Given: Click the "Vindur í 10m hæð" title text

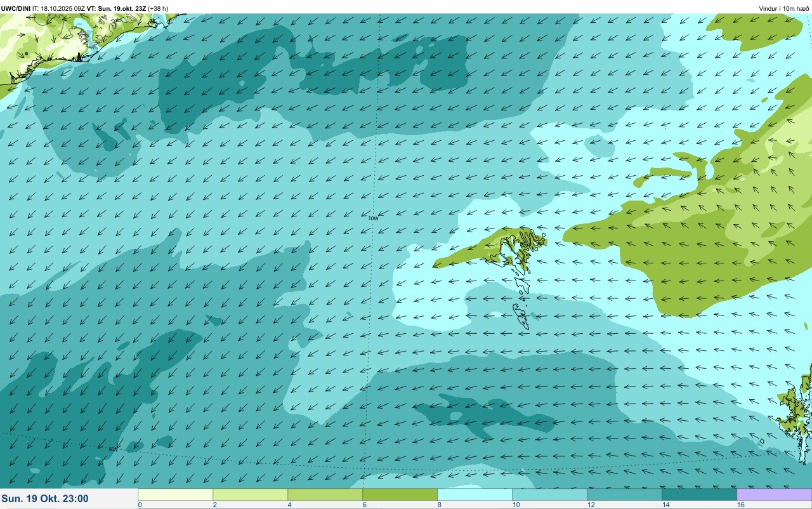Looking at the screenshot, I should pyautogui.click(x=784, y=8).
